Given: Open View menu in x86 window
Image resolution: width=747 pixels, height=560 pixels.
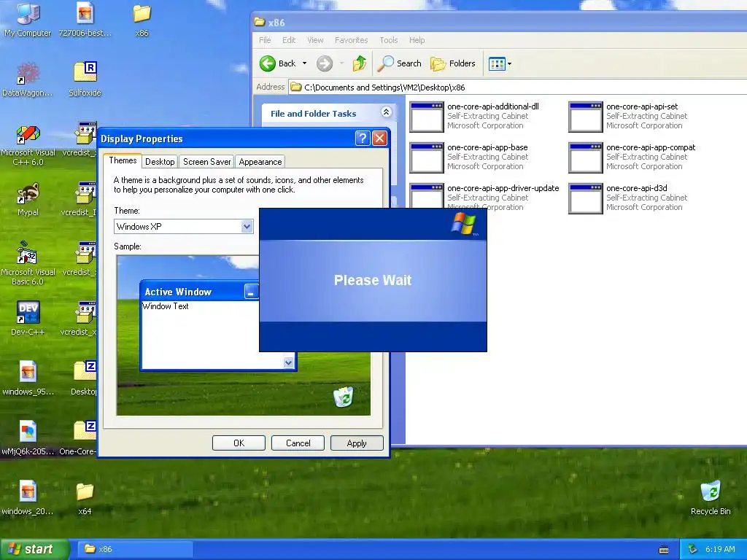Looking at the screenshot, I should click(x=315, y=40).
